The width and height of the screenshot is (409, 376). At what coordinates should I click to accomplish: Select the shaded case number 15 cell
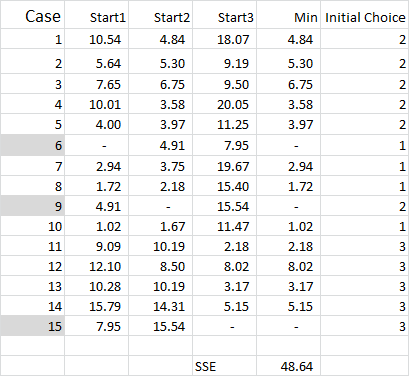32,326
